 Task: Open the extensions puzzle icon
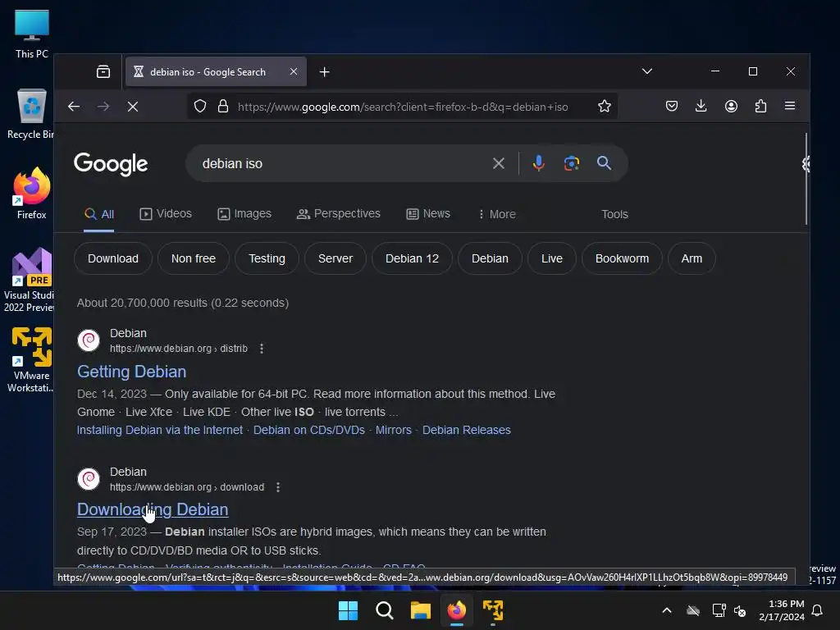pyautogui.click(x=760, y=106)
